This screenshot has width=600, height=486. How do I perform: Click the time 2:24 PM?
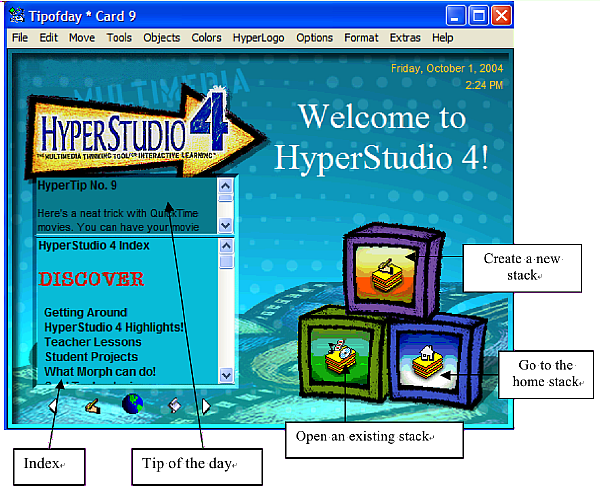click(x=484, y=85)
